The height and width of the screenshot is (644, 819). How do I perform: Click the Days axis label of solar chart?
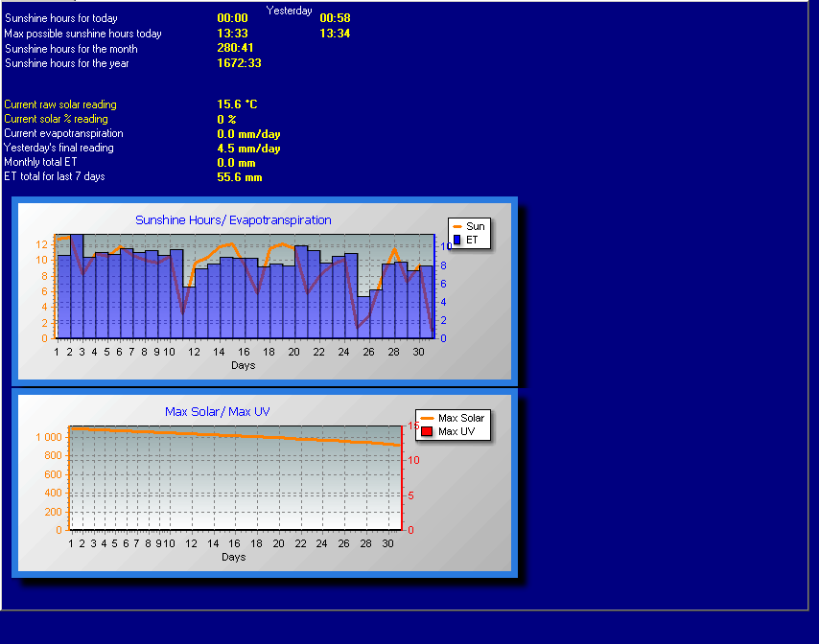[233, 557]
